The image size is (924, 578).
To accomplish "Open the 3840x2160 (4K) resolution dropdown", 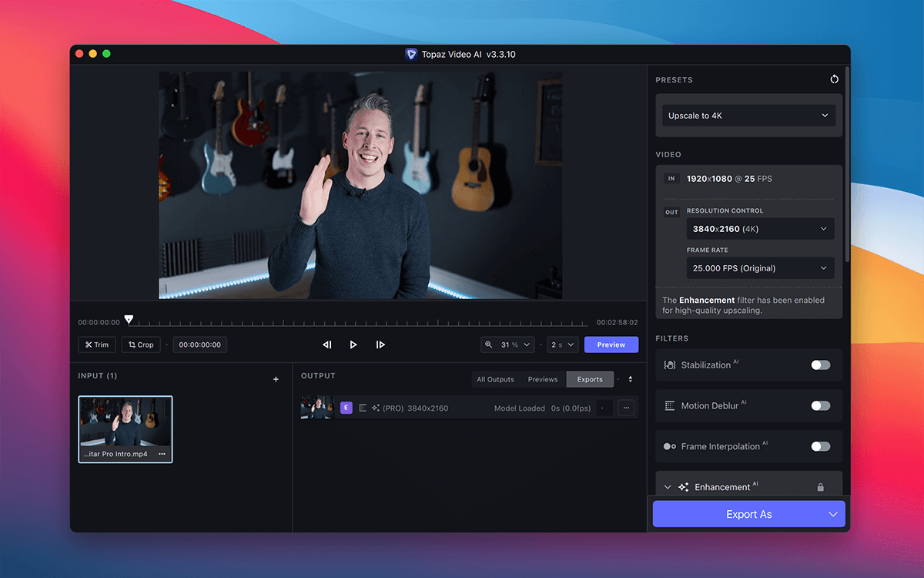I will [x=760, y=229].
